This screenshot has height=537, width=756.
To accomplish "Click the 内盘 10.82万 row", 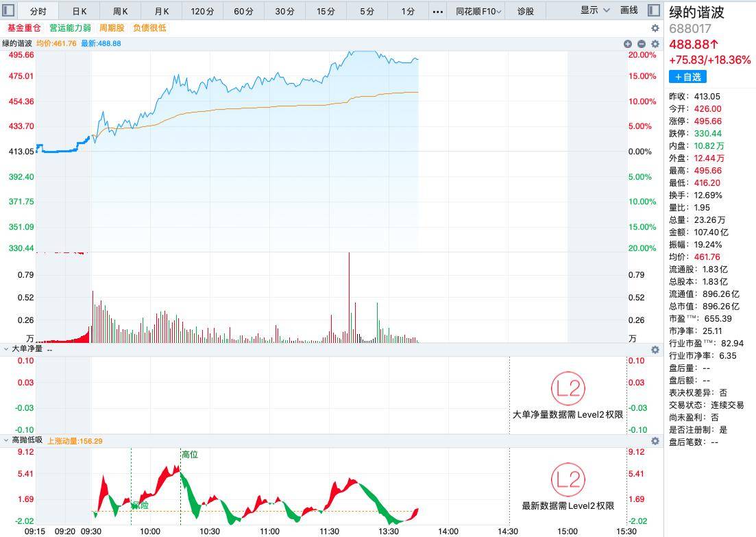I will click(x=696, y=145).
